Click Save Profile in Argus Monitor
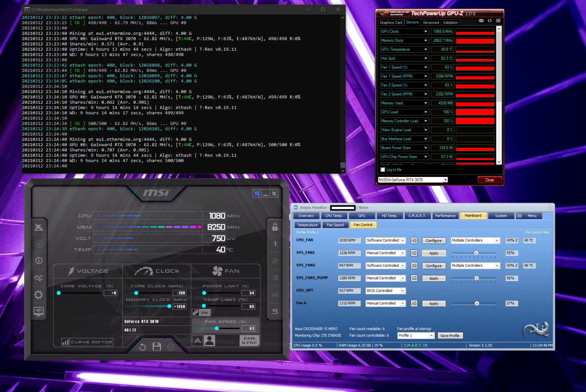This screenshot has width=586, height=392. tap(450, 336)
